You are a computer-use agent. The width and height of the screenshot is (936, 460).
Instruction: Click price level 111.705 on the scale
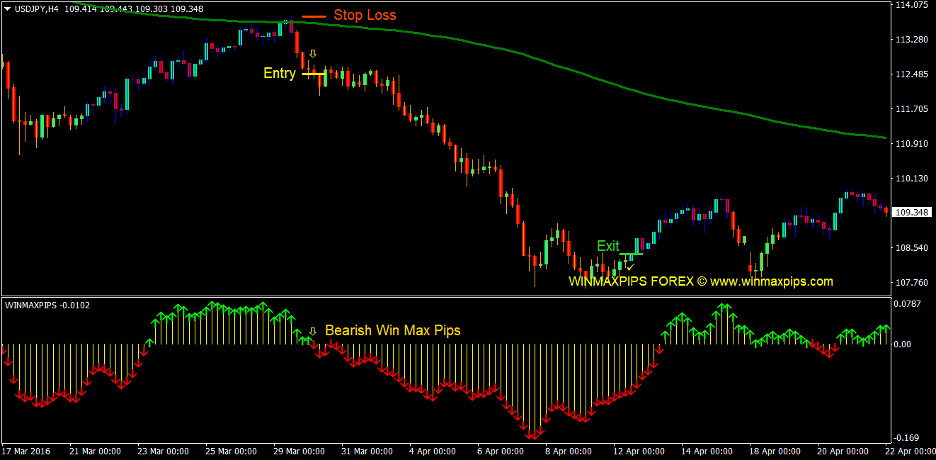pos(911,109)
